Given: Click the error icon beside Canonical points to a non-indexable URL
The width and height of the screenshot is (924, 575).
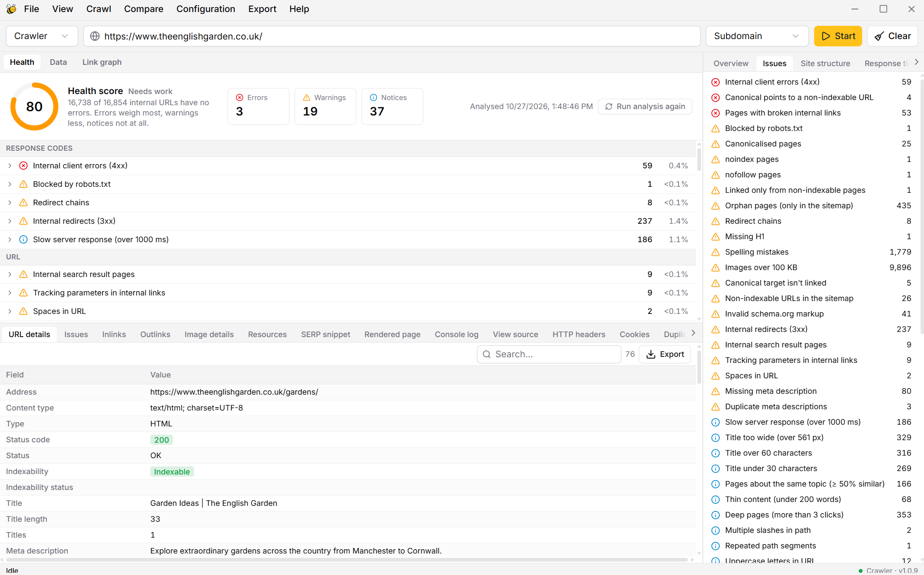Looking at the screenshot, I should pos(715,97).
